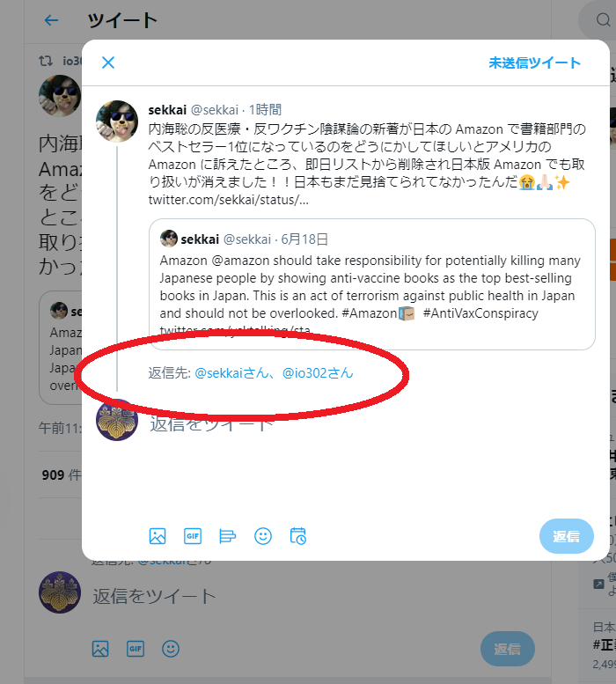The image size is (616, 684).
Task: Click background emoji icon below reply field
Action: 171,649
